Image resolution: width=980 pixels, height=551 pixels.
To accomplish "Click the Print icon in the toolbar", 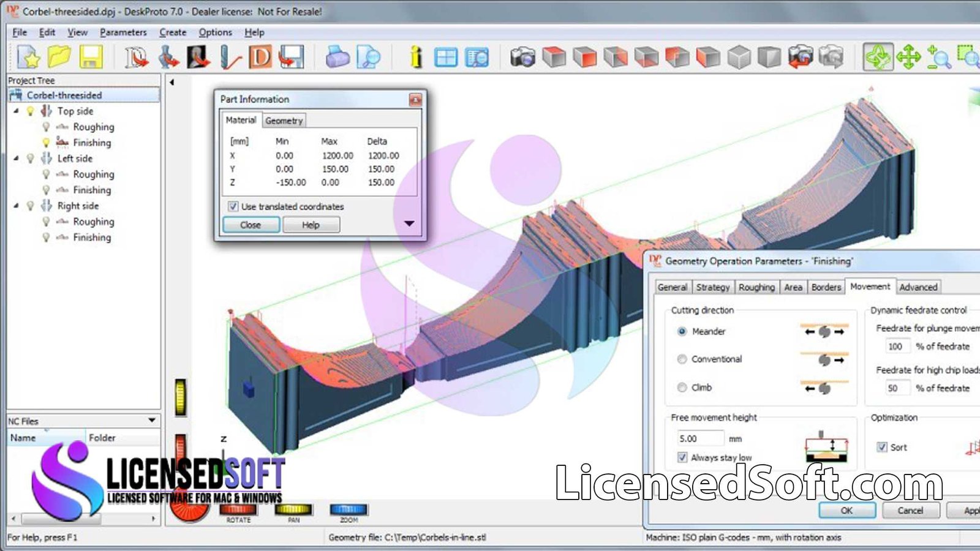I will pos(337,58).
